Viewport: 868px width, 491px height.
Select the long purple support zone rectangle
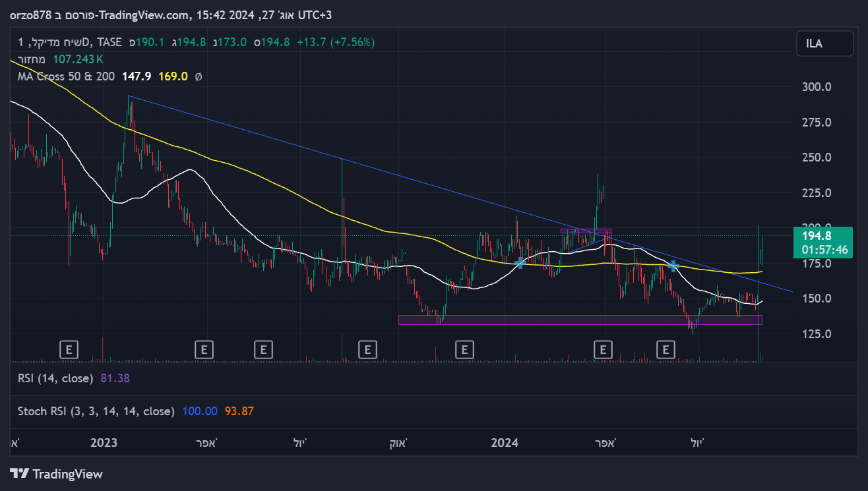pyautogui.click(x=580, y=320)
